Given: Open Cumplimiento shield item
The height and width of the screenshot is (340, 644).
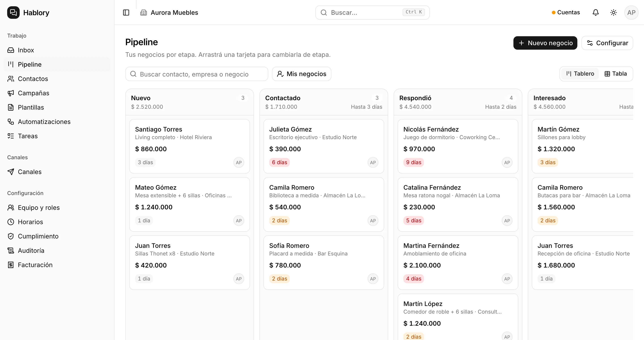Looking at the screenshot, I should coord(57,236).
